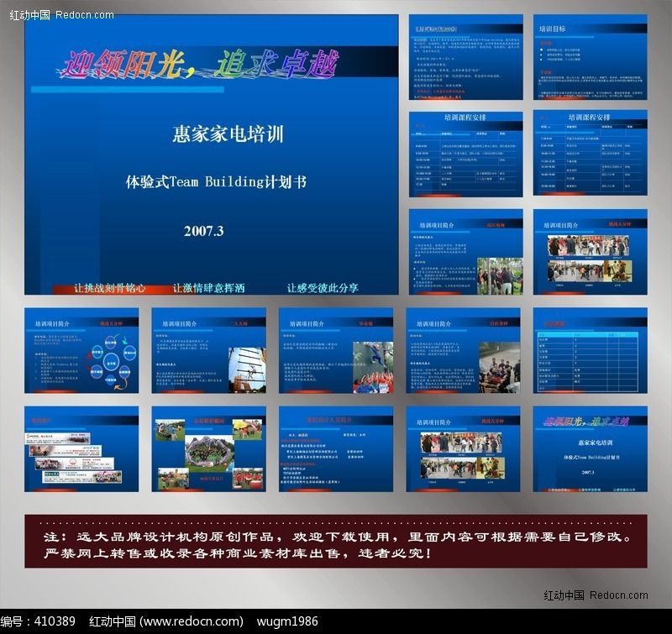Click the central circle of the circular diagram
This screenshot has width=672, height=634.
[x=112, y=364]
